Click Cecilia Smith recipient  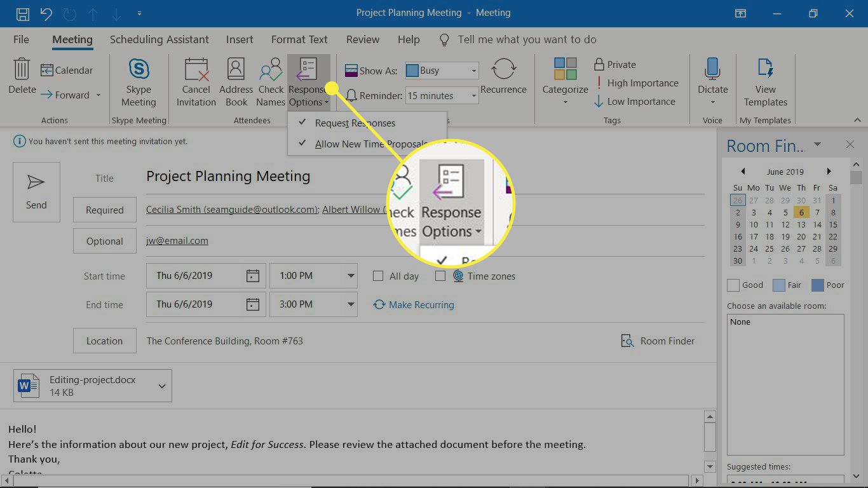(x=232, y=210)
